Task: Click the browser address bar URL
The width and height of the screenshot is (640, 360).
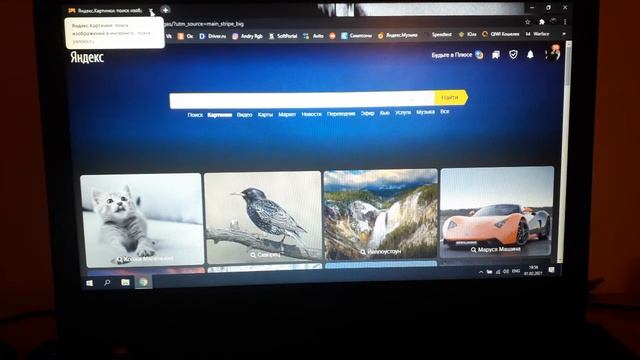Action: [x=204, y=24]
